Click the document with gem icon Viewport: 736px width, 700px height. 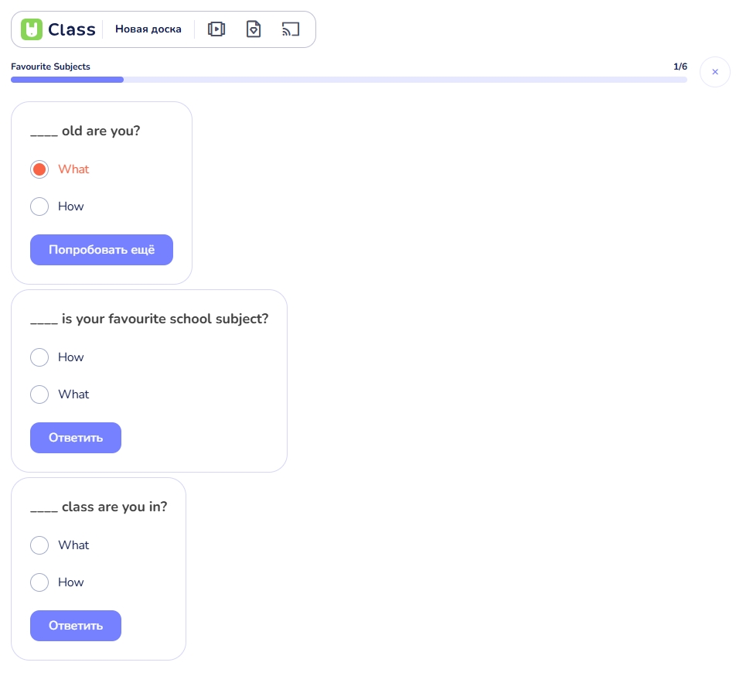click(254, 29)
